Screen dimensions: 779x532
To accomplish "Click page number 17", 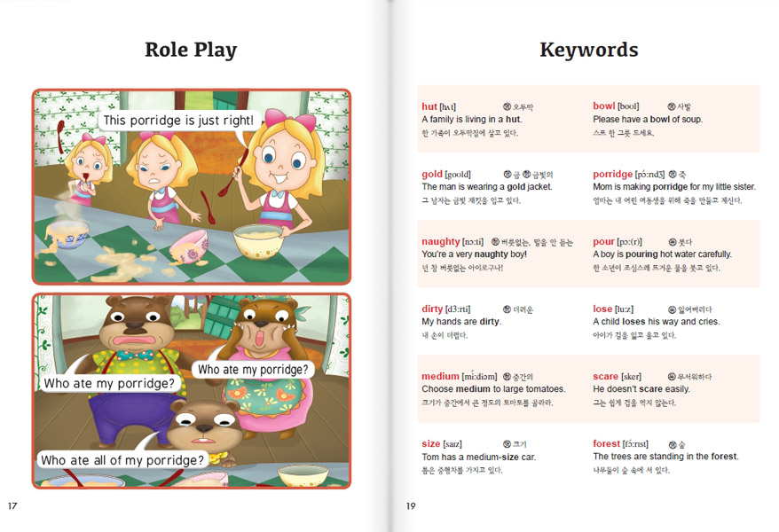I will pyautogui.click(x=12, y=505).
